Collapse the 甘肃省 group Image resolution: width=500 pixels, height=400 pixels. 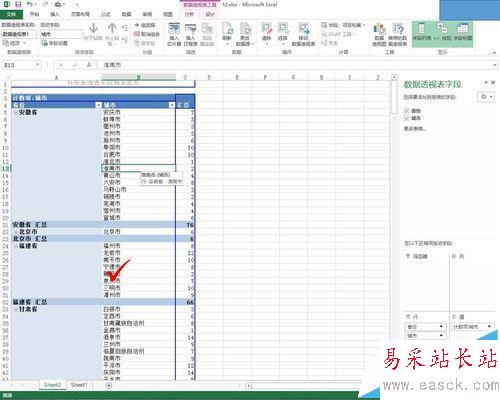[x=15, y=309]
